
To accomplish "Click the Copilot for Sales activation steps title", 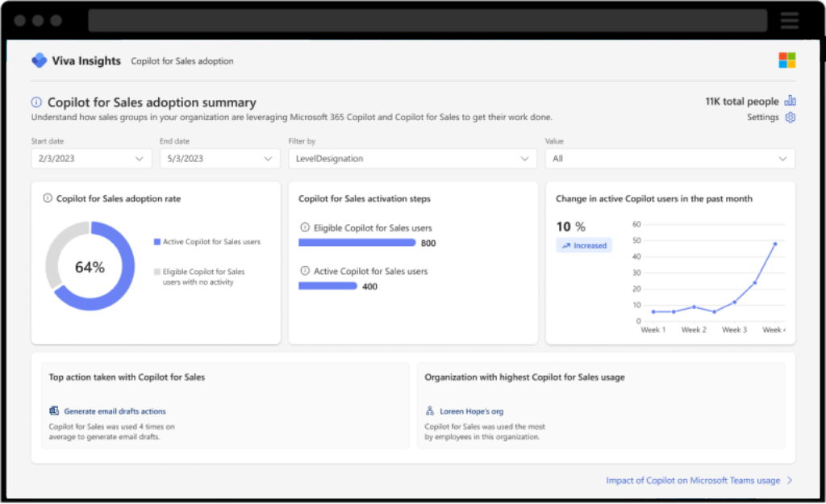I will [365, 198].
